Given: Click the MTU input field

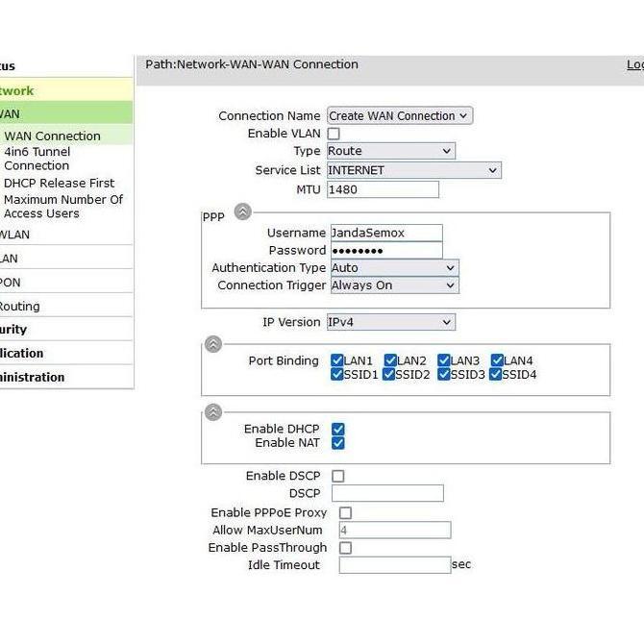Looking at the screenshot, I should pyautogui.click(x=383, y=189).
